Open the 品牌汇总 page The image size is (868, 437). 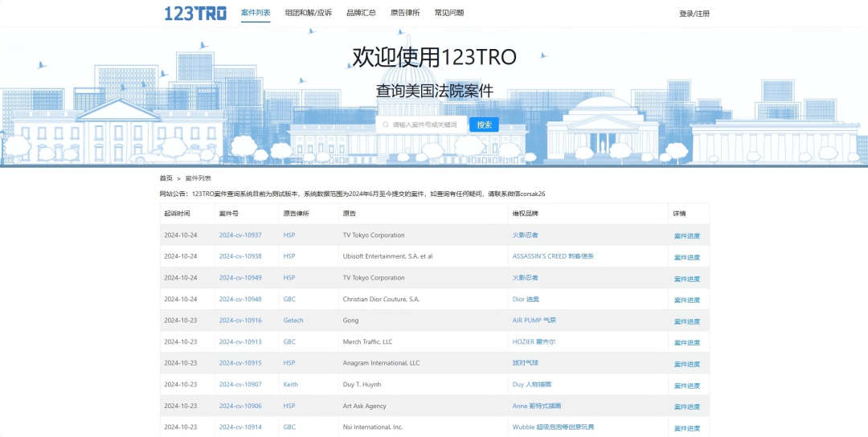(x=361, y=13)
